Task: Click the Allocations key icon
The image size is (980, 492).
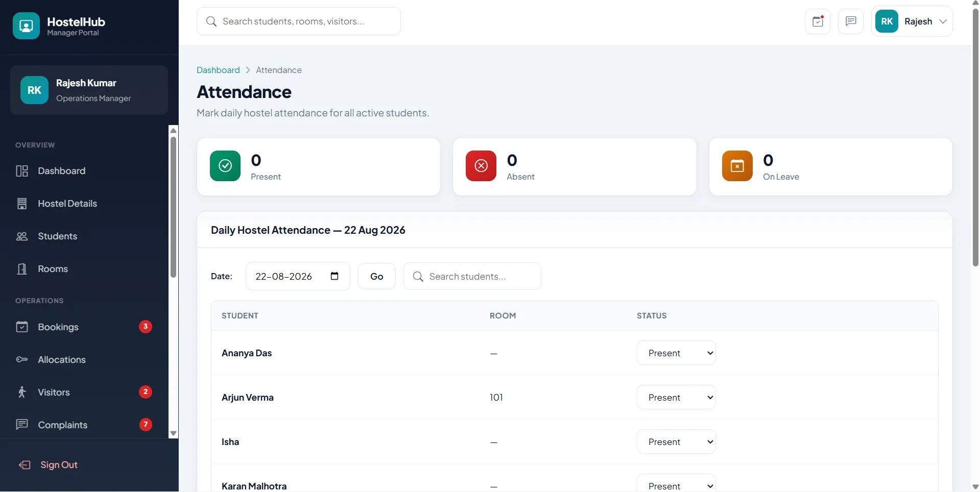Action: [x=22, y=360]
